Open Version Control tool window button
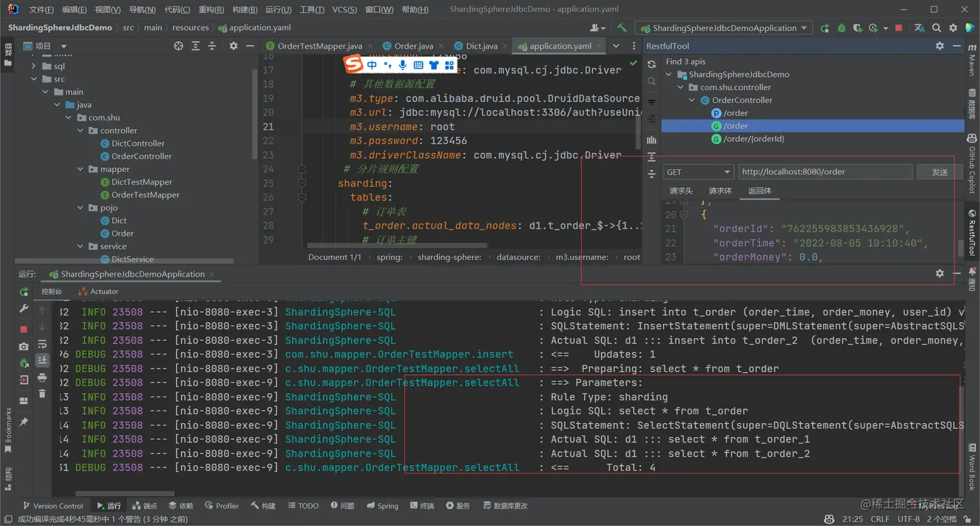This screenshot has height=526, width=980. [x=53, y=506]
